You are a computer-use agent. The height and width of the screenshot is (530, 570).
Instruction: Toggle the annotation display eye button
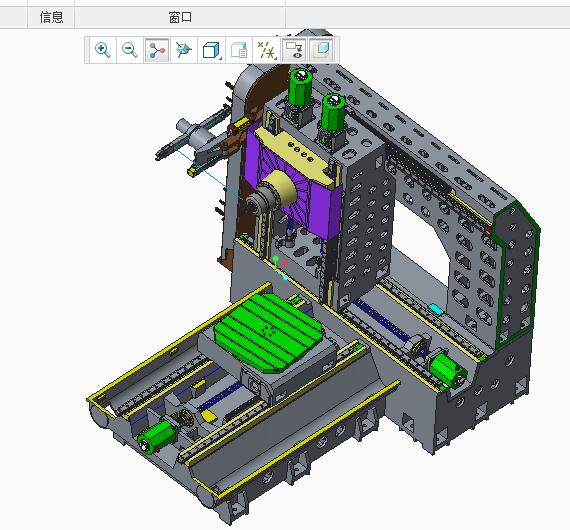point(294,50)
